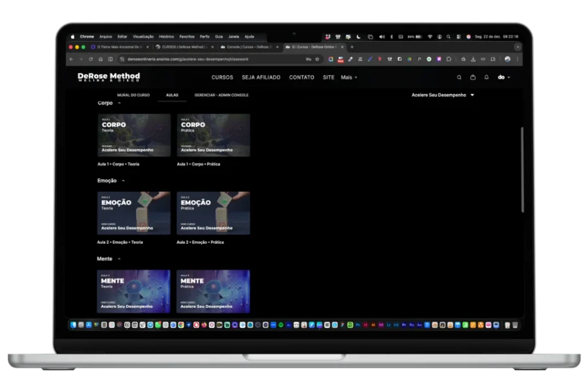Open the Chrome home page icon
This screenshot has height=392, width=588.
100,59
